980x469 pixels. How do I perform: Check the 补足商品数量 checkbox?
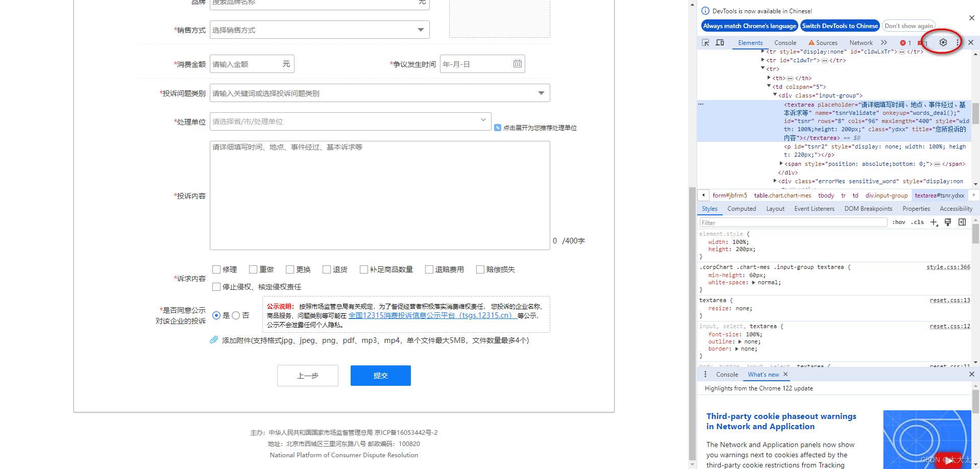[364, 269]
